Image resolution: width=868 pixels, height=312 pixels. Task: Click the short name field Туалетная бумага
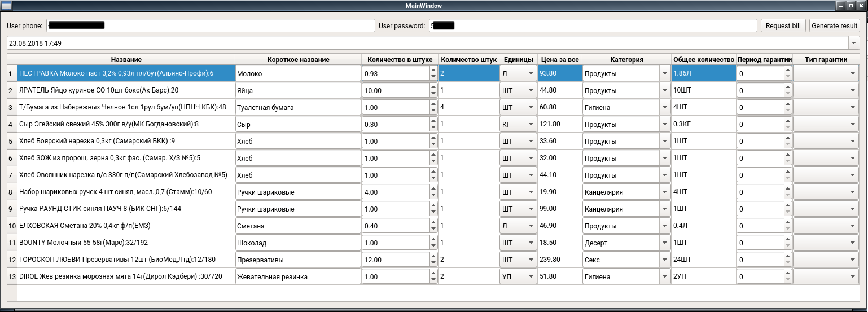coord(298,107)
